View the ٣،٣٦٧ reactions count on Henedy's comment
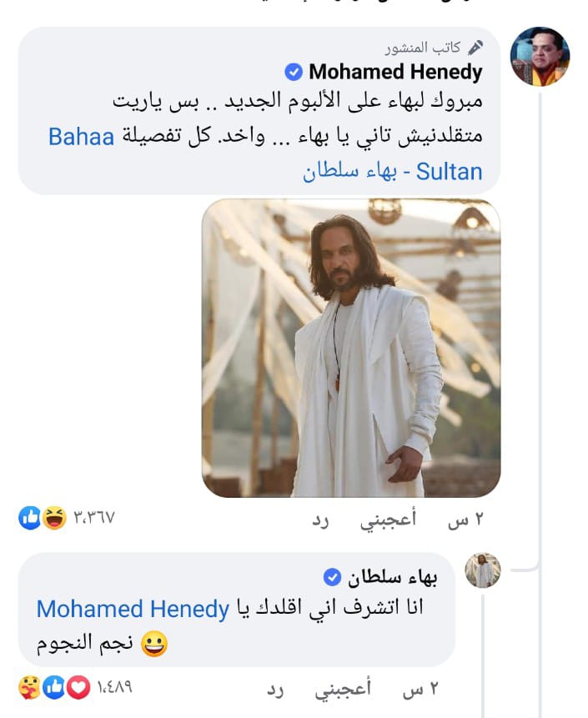Viewport: 588px width, 718px height. (x=94, y=519)
